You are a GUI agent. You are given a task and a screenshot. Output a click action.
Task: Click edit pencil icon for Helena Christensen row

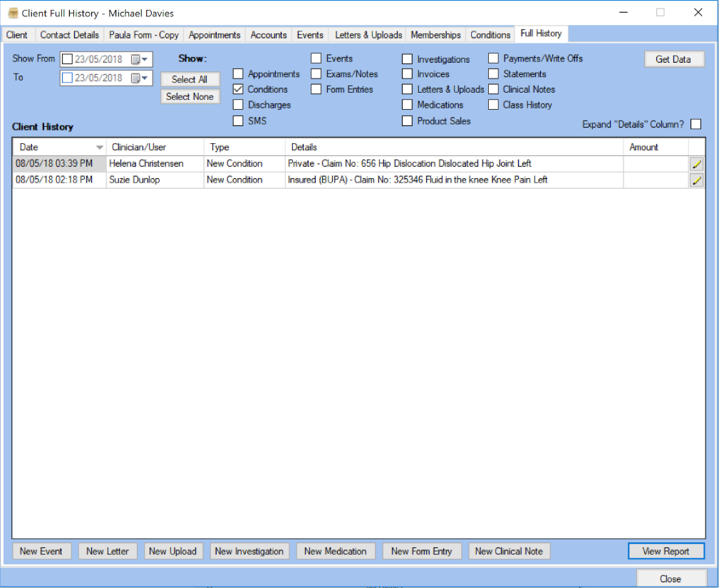click(x=696, y=164)
